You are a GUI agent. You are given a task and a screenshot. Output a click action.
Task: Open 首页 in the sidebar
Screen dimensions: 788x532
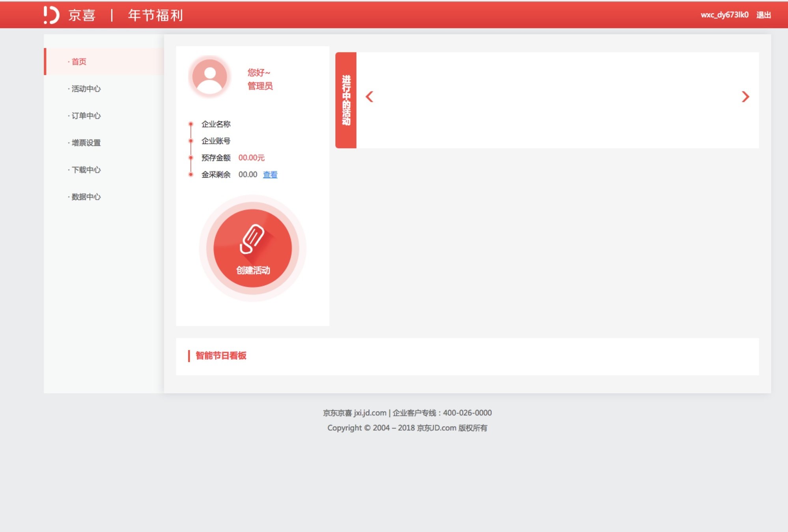[79, 62]
